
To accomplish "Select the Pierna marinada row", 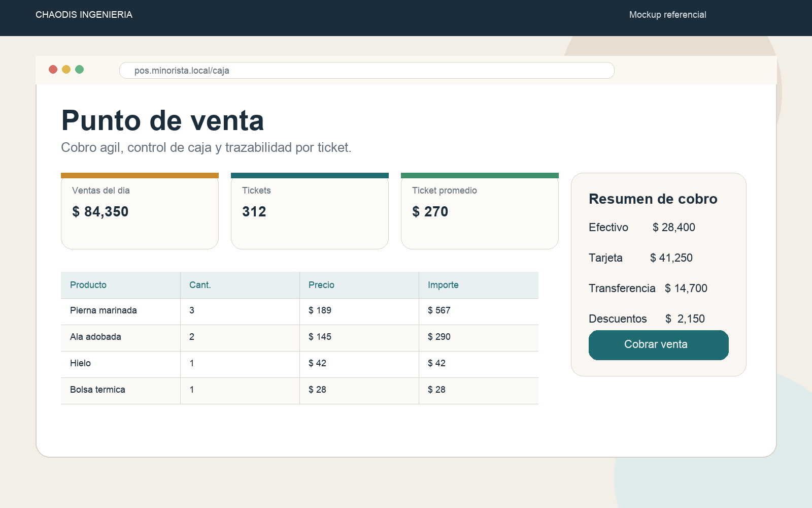I will [x=299, y=311].
